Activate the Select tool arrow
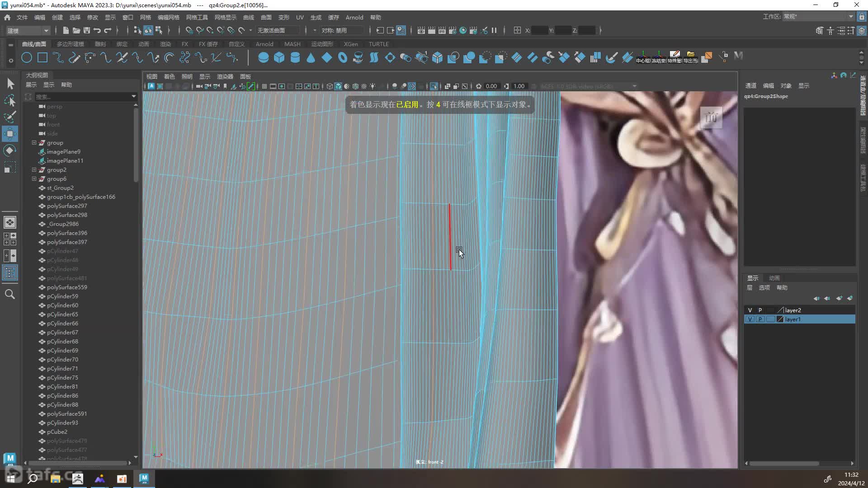868x488 pixels. pyautogui.click(x=10, y=84)
